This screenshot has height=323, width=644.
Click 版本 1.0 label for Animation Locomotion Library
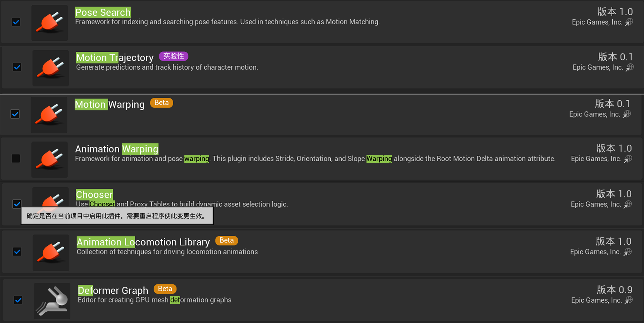pos(614,241)
